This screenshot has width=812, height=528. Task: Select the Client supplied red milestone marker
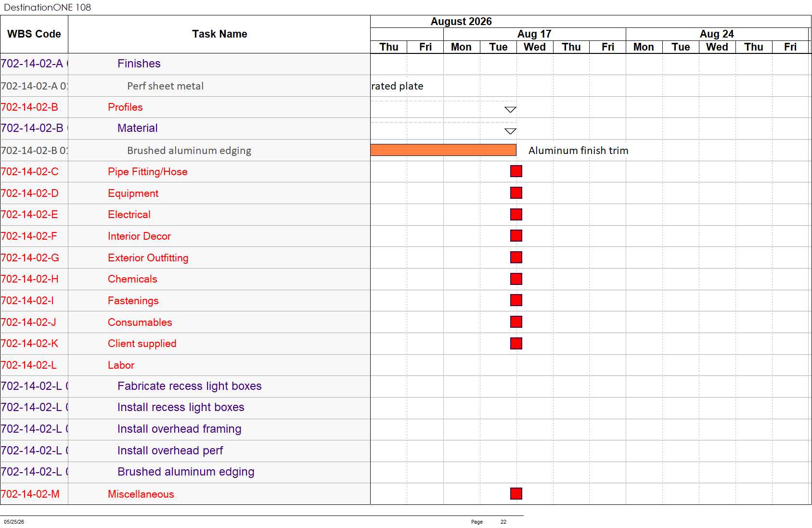(x=516, y=343)
